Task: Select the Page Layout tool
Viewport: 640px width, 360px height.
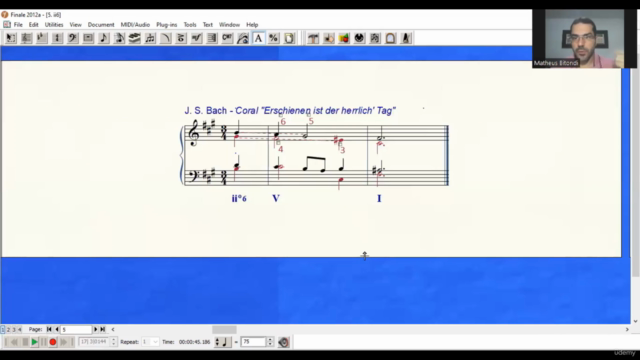Action: pos(289,38)
